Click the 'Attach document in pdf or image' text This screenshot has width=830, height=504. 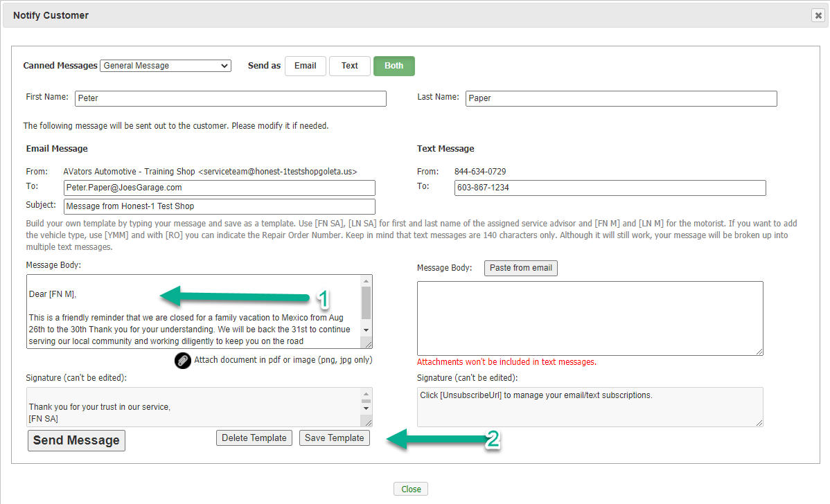pyautogui.click(x=283, y=360)
